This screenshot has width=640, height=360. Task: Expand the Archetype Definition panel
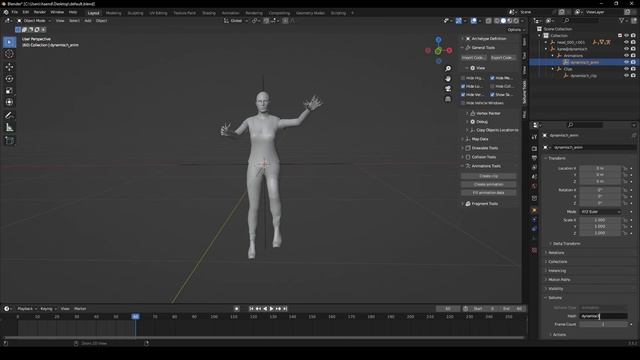(x=489, y=38)
